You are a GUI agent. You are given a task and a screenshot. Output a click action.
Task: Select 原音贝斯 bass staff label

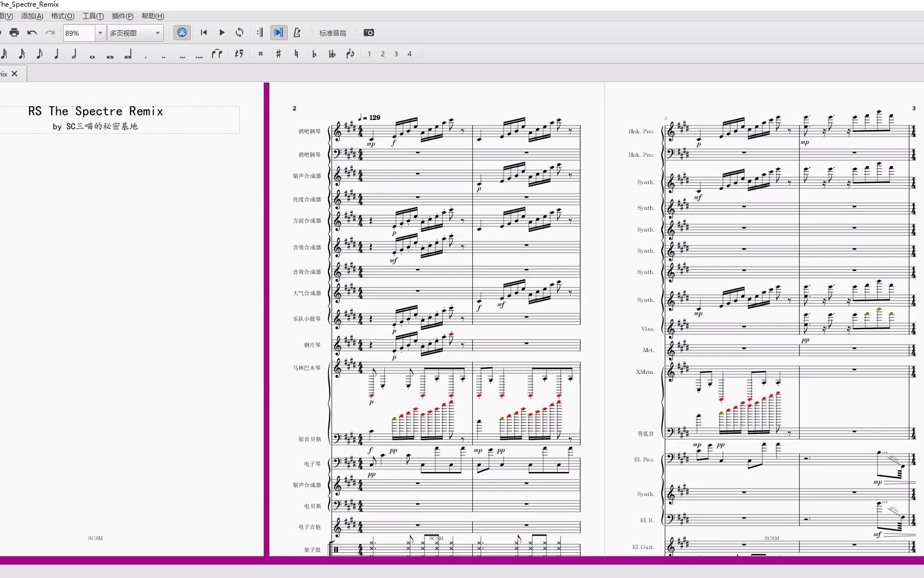tap(309, 440)
